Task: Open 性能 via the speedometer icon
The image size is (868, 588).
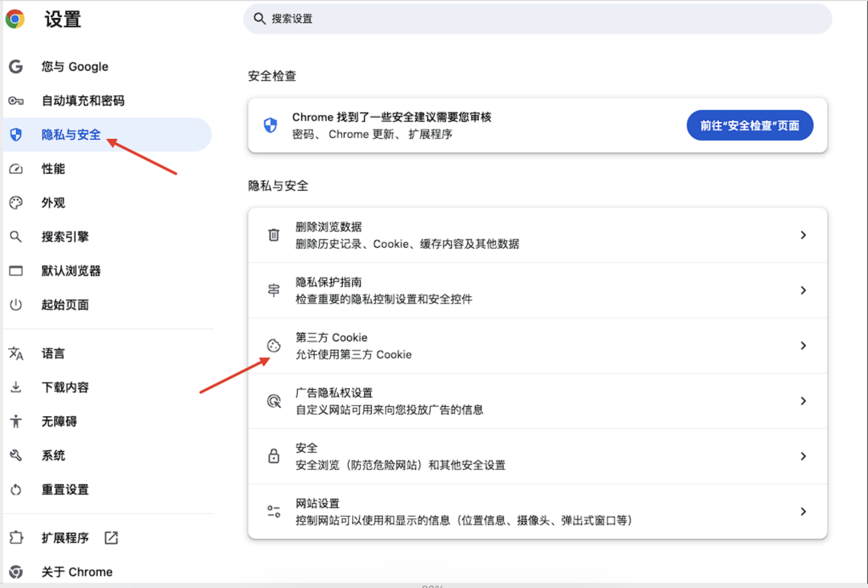Action: pos(16,169)
